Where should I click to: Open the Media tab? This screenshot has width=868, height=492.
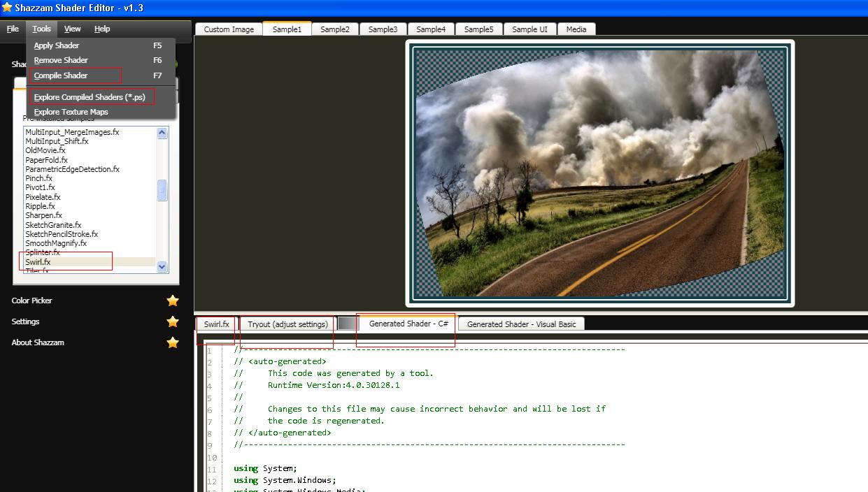[576, 29]
